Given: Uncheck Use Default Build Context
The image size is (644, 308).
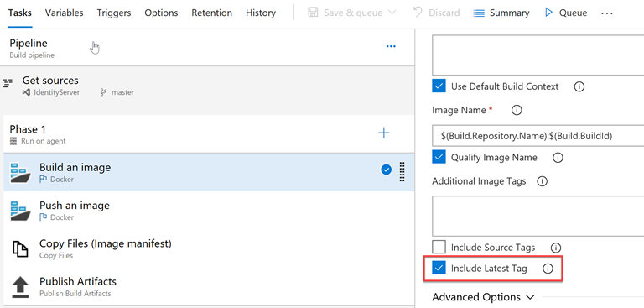Looking at the screenshot, I should (439, 86).
